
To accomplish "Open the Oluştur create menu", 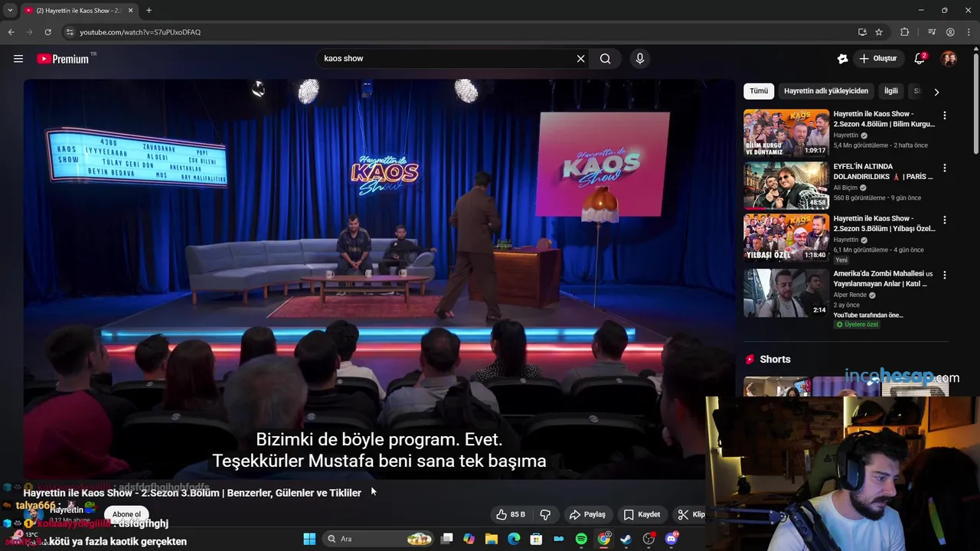I will click(x=878, y=59).
